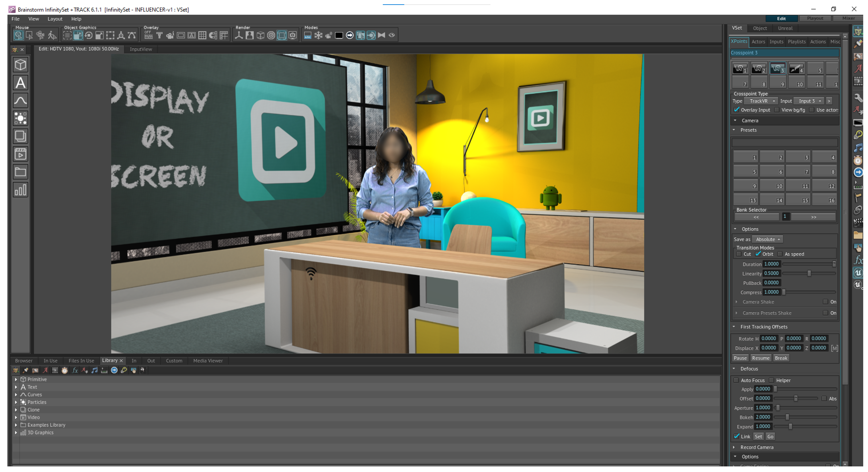Open the Layout menu

[x=55, y=19]
